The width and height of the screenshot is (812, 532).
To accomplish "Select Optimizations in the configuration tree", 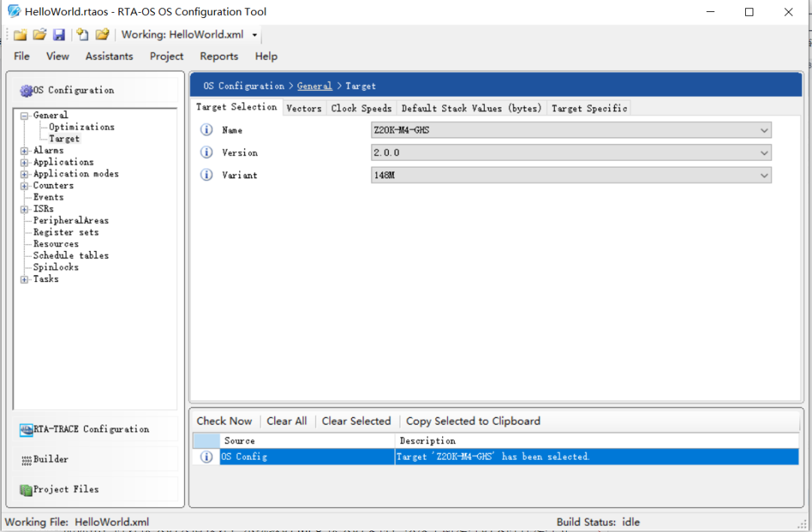I will [x=81, y=127].
